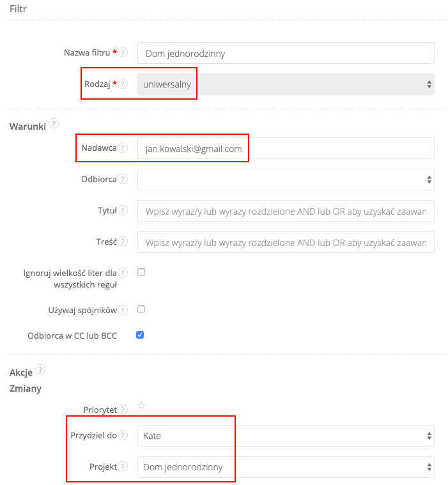Expand the Odbiorca dropdown
The image size is (448, 485).
[286, 180]
